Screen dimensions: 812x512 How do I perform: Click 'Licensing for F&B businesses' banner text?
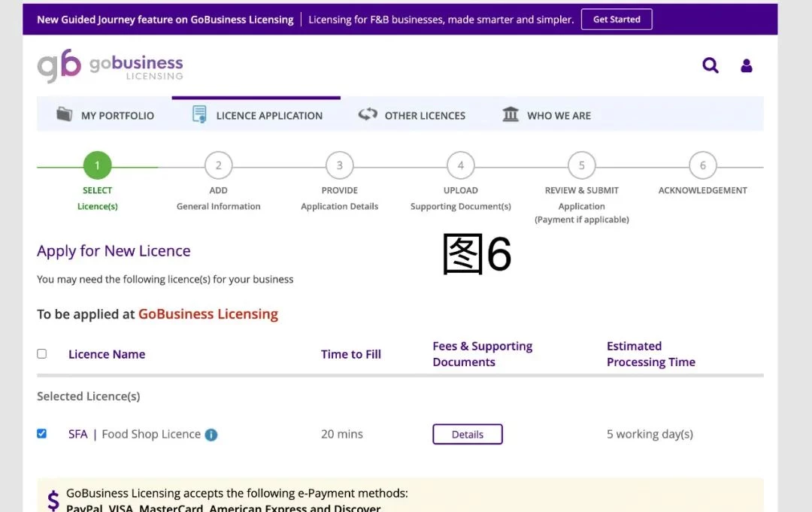pyautogui.click(x=441, y=20)
